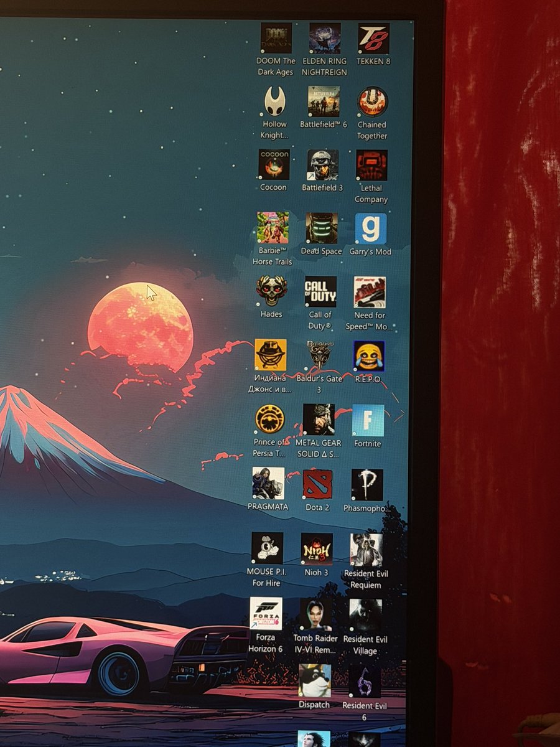This screenshot has height=747, width=560.
Task: Select the Resident Evil Requiem icon
Action: (366, 550)
